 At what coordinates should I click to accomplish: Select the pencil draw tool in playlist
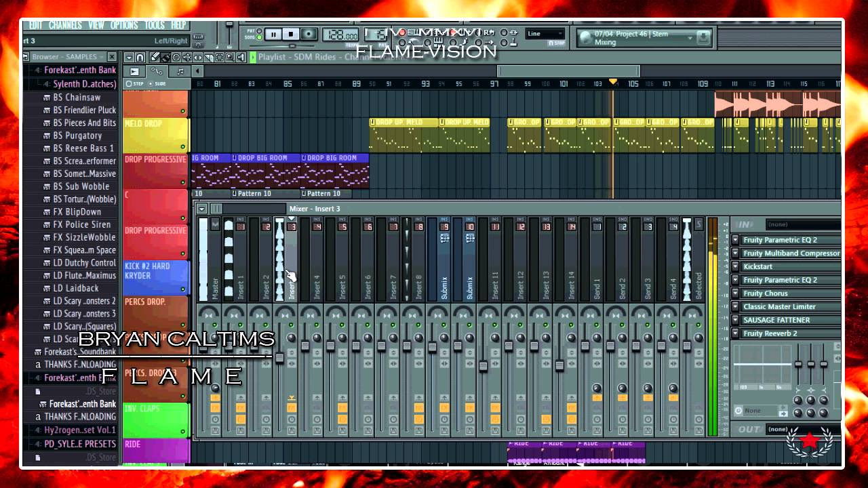pos(155,58)
